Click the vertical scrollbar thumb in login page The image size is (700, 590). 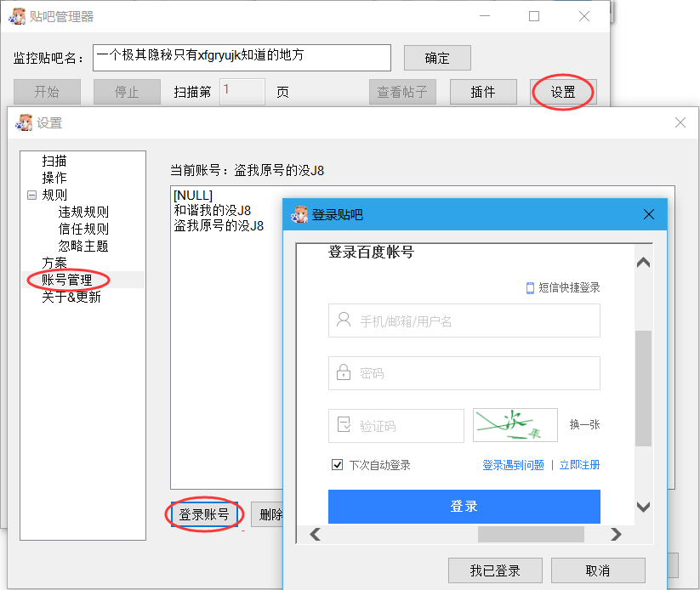click(643, 389)
